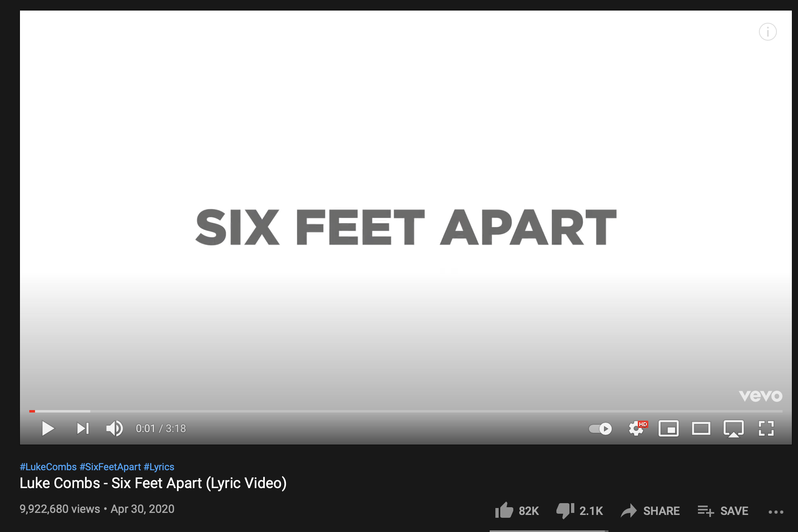
Task: Play the Six Feet Apart video
Action: [x=48, y=428]
